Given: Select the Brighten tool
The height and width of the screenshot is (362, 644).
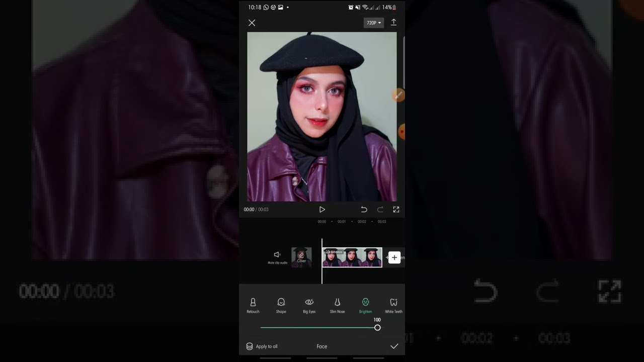Looking at the screenshot, I should (366, 305).
